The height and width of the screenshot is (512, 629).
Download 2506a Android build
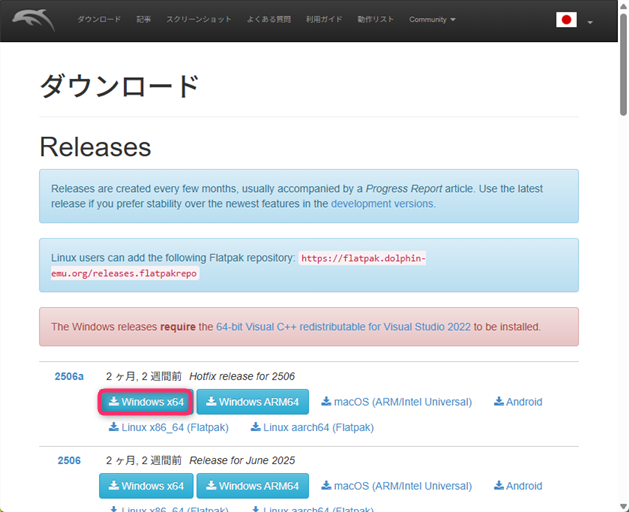coord(518,402)
